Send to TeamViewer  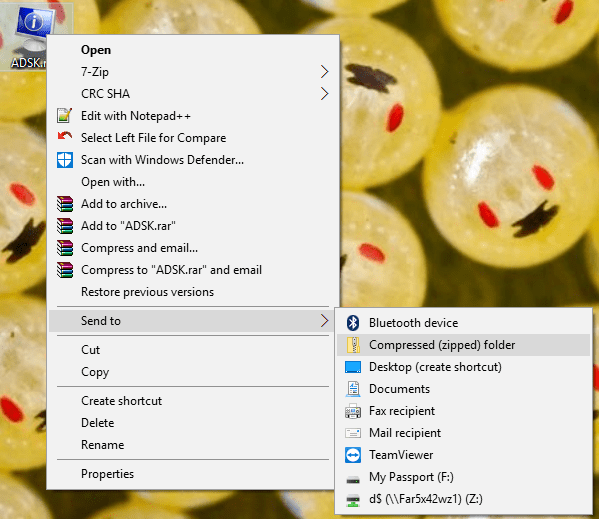463,455
